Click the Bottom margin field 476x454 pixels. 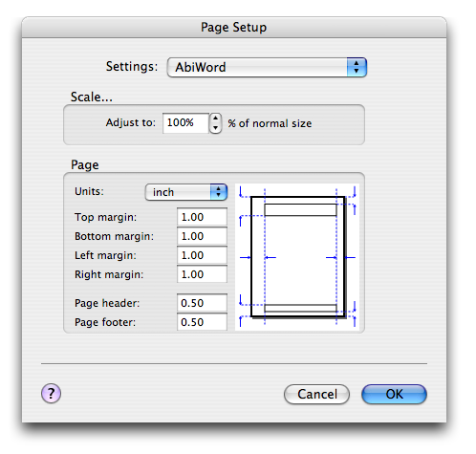(202, 236)
